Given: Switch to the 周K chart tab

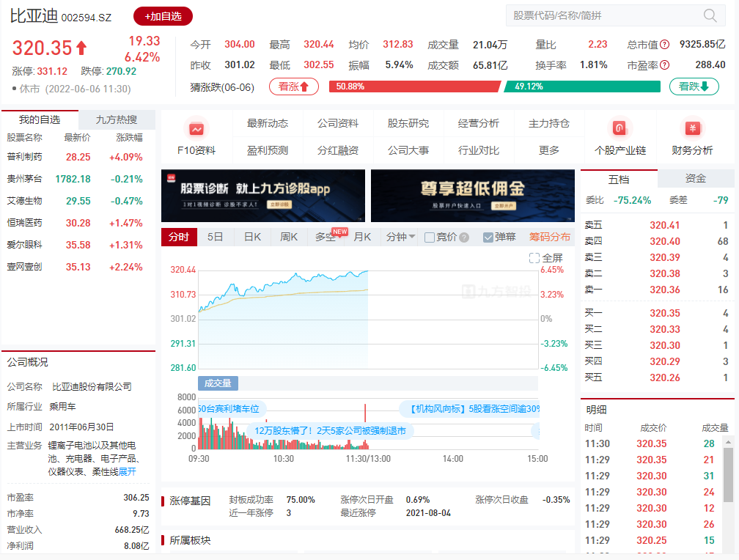Looking at the screenshot, I should tap(289, 237).
